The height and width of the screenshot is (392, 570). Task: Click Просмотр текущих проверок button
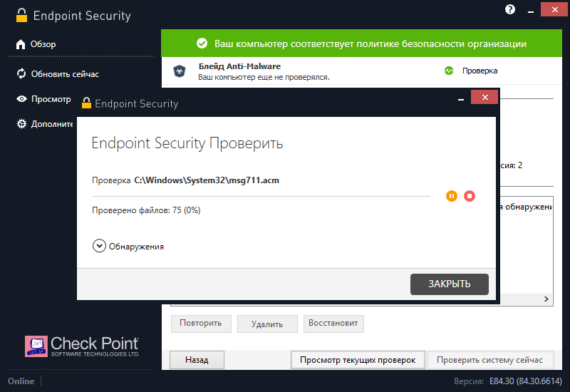[x=358, y=360]
